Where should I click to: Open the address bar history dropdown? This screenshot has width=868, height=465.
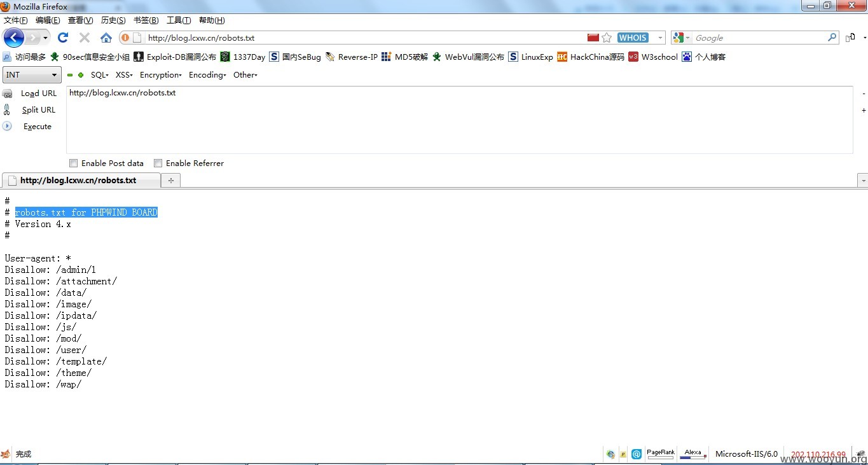[660, 38]
